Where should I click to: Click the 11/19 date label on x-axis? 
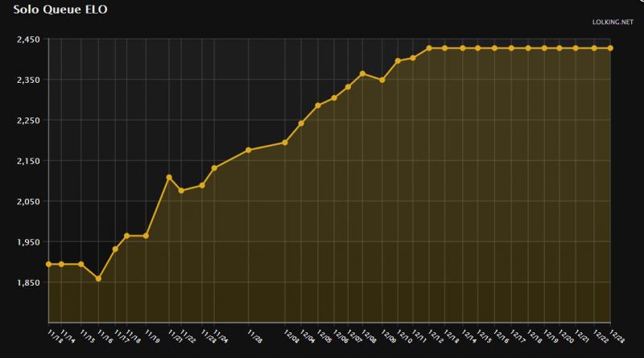[x=153, y=334]
